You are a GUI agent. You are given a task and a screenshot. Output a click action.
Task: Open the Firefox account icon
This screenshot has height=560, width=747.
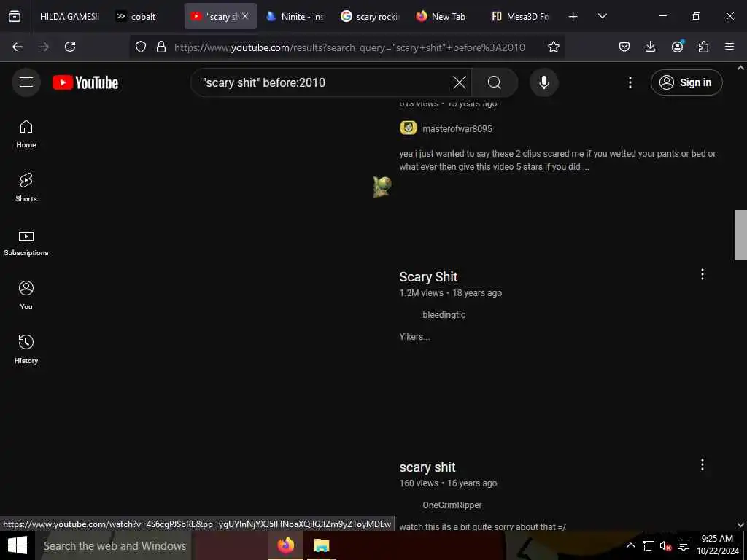click(x=677, y=47)
